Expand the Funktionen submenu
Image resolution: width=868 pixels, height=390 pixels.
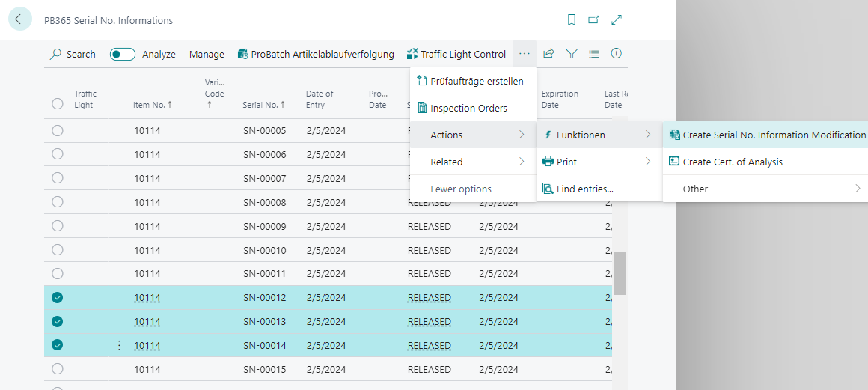tap(599, 135)
